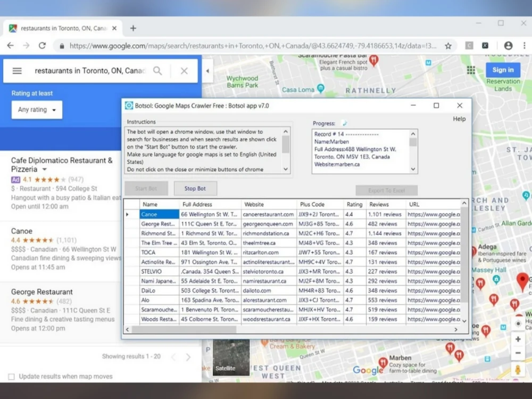Select the TOCA name cell
This screenshot has height=399, width=532.
[x=159, y=252]
